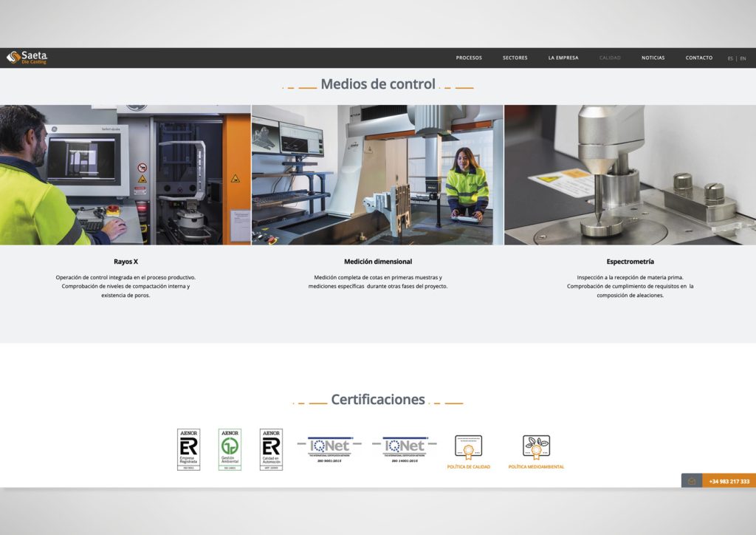Click the text 'Medición completa de cotas en primeras muestras y'
This screenshot has width=756, height=535.
pyautogui.click(x=378, y=277)
